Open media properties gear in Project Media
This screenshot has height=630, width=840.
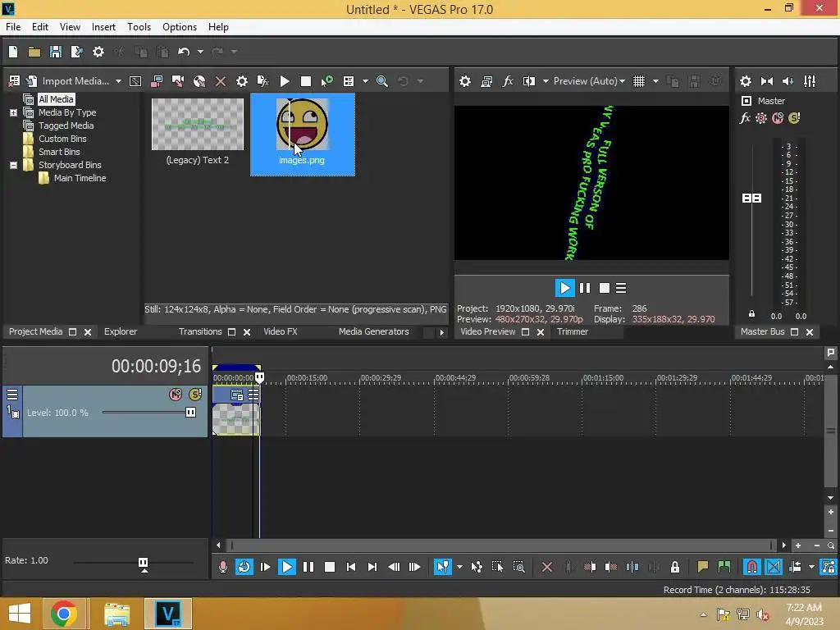[242, 81]
